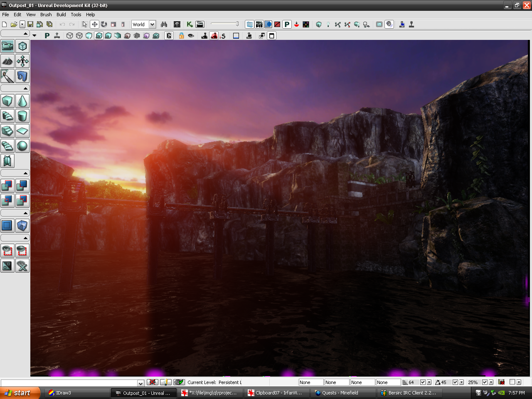Select the cone brush builder
The width and height of the screenshot is (532, 399).
[22, 101]
